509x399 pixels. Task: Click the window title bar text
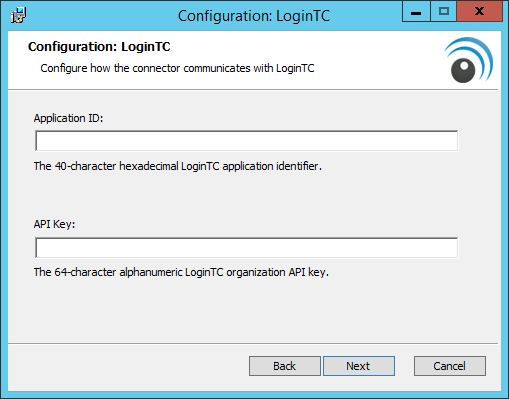(254, 16)
